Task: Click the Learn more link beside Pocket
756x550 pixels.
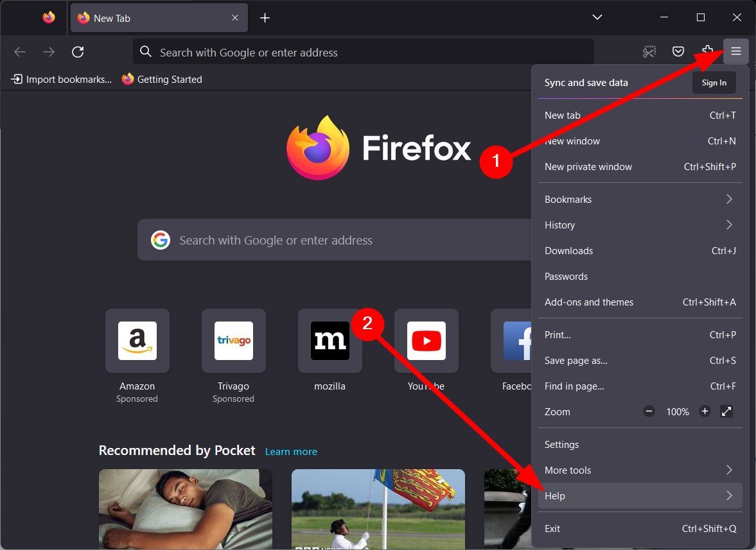Action: tap(291, 451)
